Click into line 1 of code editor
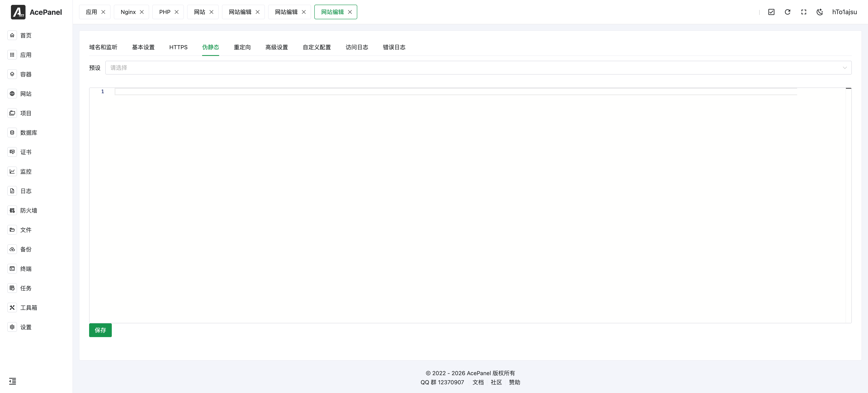Image resolution: width=868 pixels, height=393 pixels. (455, 92)
